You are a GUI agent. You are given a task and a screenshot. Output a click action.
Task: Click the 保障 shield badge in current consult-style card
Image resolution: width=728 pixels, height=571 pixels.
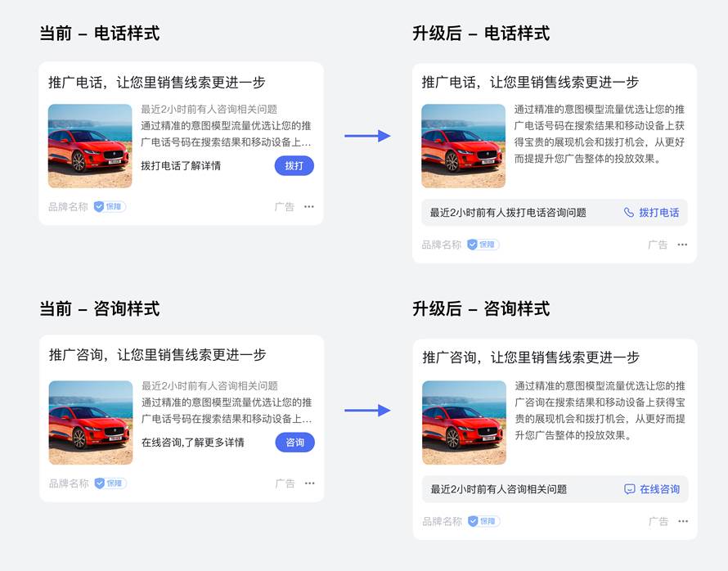110,483
